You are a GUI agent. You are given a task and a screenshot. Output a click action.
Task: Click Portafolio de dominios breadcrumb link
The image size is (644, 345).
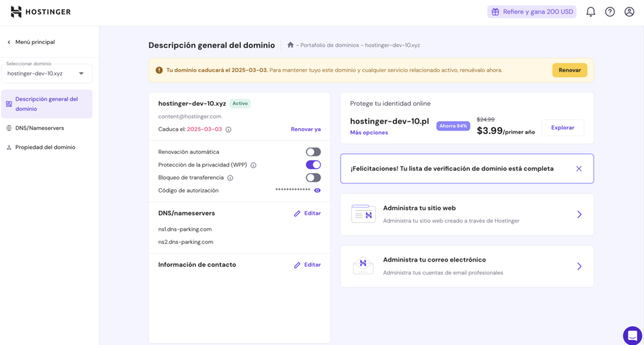(x=330, y=45)
